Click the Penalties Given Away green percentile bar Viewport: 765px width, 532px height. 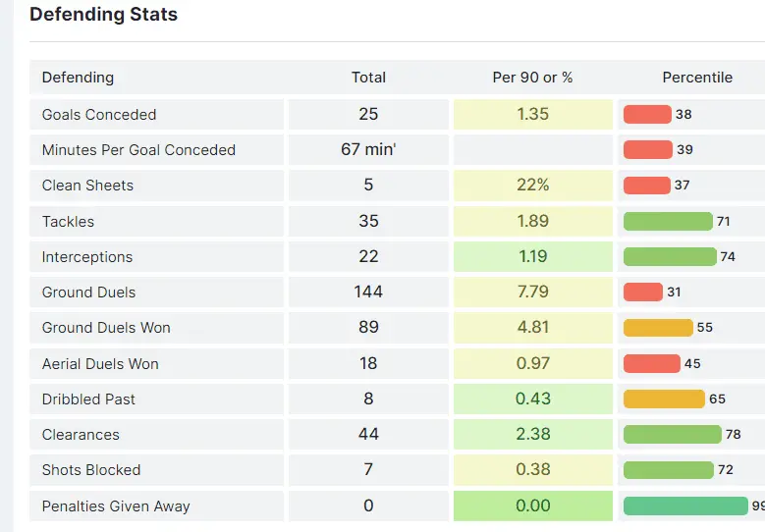click(685, 505)
